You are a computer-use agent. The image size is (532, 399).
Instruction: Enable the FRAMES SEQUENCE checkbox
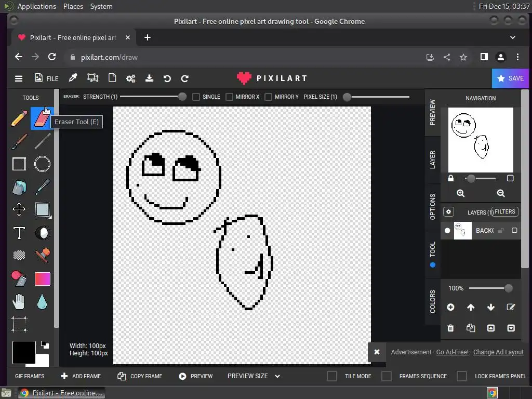click(387, 376)
